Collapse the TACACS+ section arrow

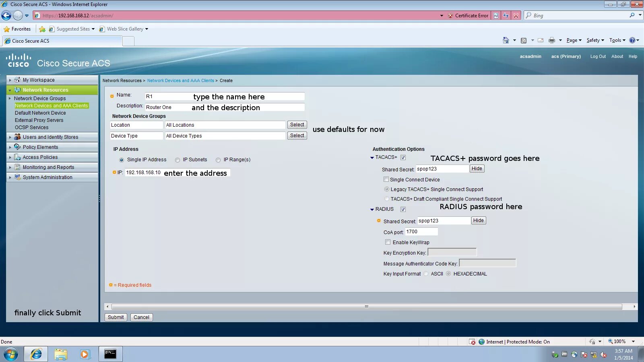(x=372, y=158)
